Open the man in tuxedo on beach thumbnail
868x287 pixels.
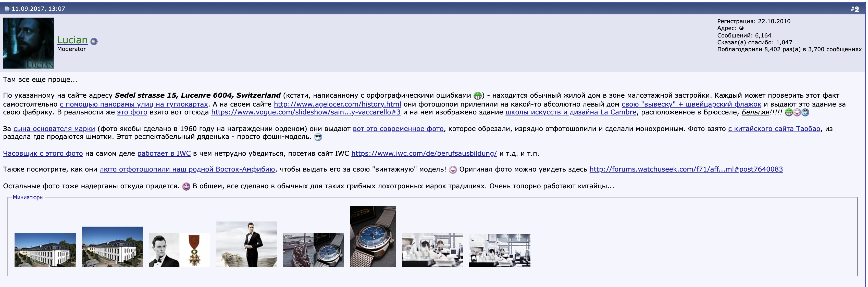tap(246, 244)
